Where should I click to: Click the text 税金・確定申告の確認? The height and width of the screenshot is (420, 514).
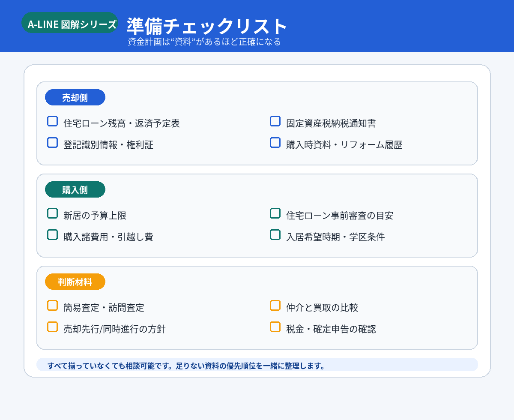[x=331, y=329]
